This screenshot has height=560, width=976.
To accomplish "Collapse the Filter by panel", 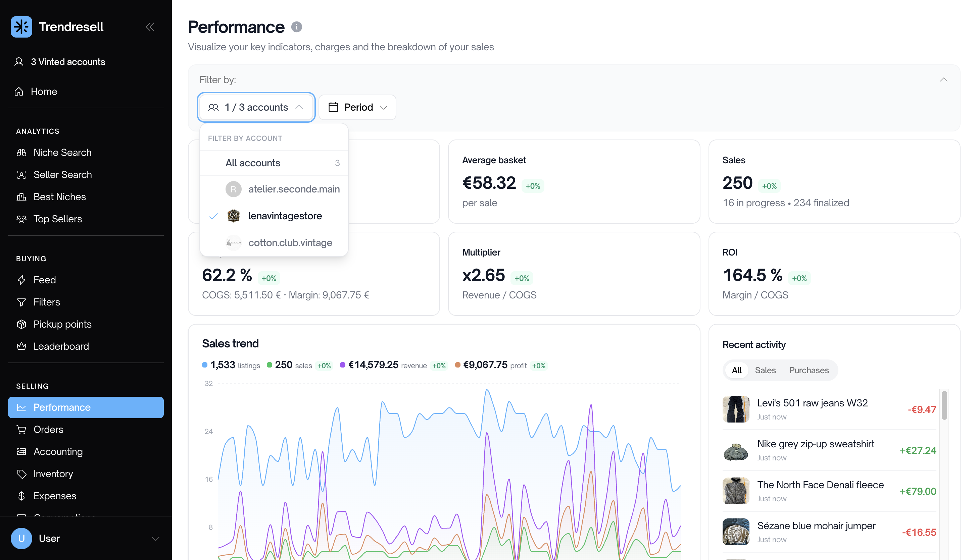I will point(944,79).
